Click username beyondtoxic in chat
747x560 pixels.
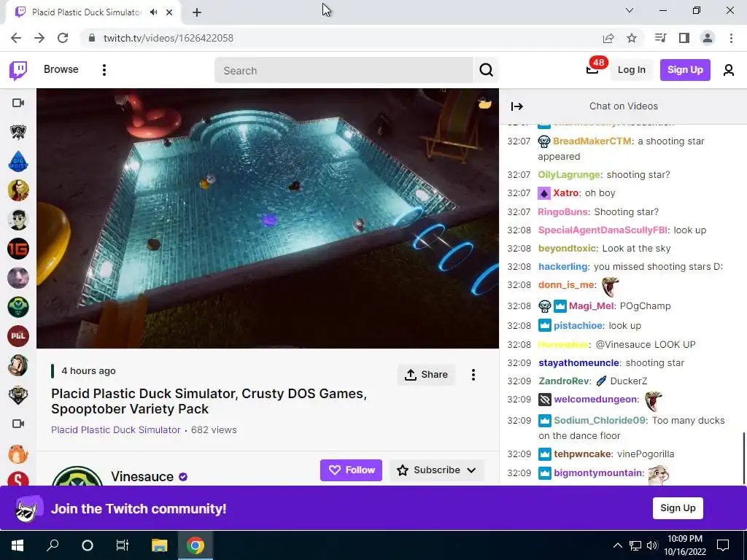[x=567, y=249]
